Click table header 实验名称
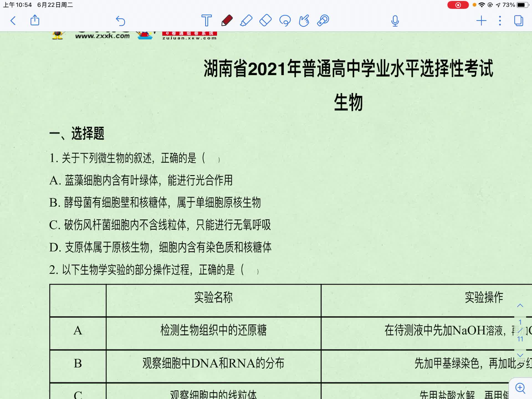The image size is (532, 399). pos(213,297)
